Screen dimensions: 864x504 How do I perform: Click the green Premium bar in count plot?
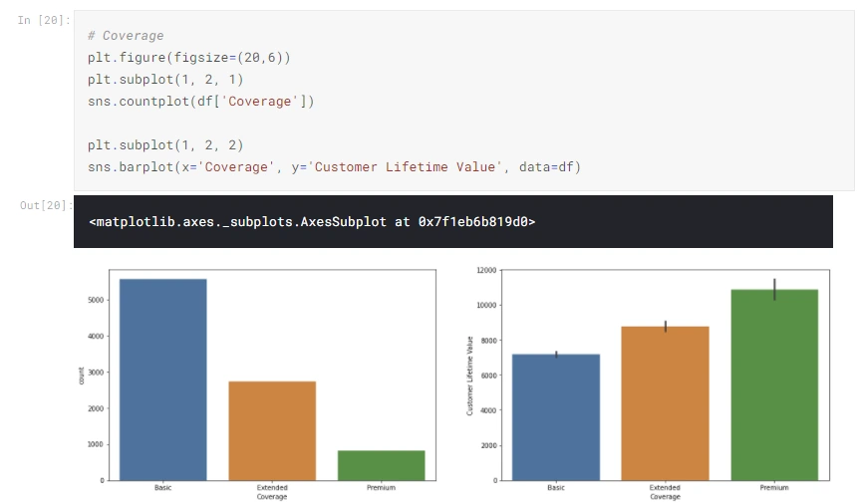382,466
